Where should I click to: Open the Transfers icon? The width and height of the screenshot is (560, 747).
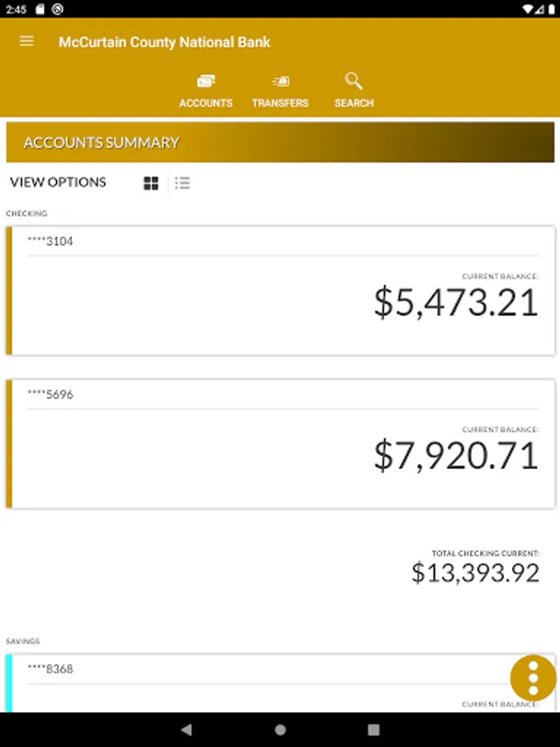coord(280,81)
